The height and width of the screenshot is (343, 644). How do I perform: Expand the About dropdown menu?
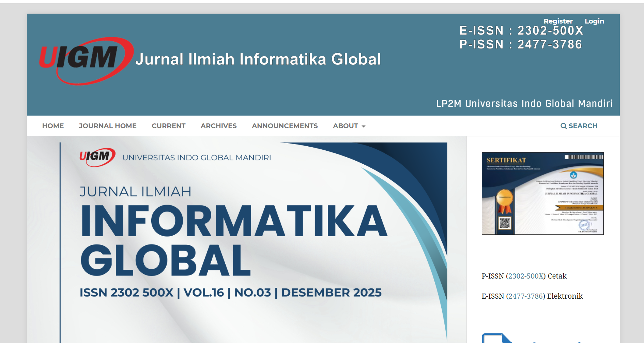349,126
